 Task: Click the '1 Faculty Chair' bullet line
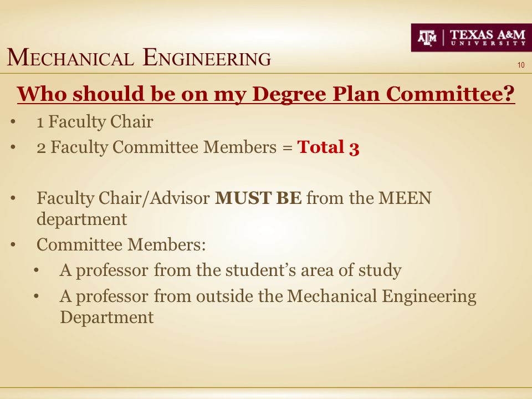[95, 121]
